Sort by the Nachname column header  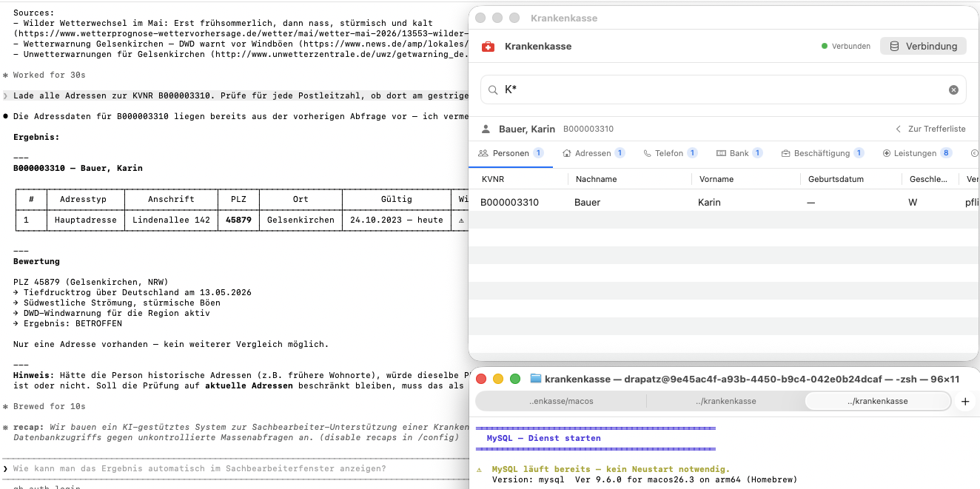(x=596, y=179)
